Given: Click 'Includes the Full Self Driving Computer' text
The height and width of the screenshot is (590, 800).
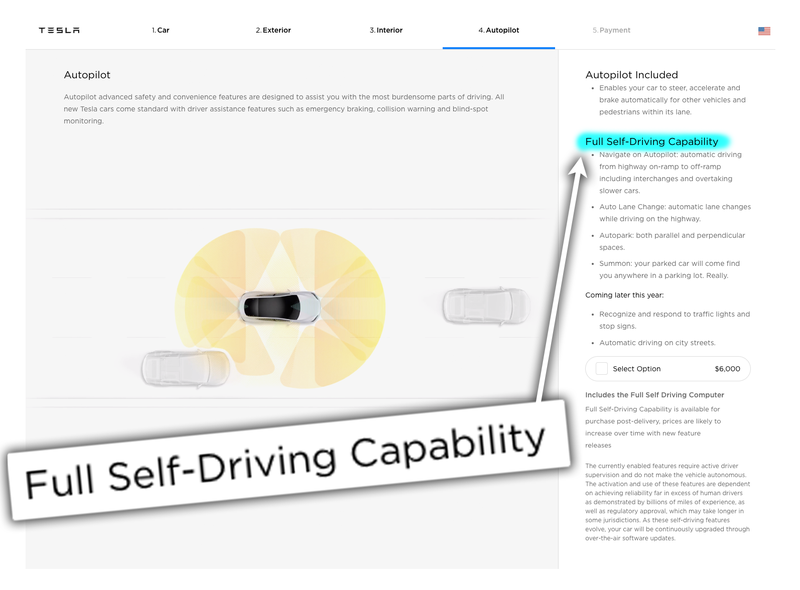Looking at the screenshot, I should [655, 395].
